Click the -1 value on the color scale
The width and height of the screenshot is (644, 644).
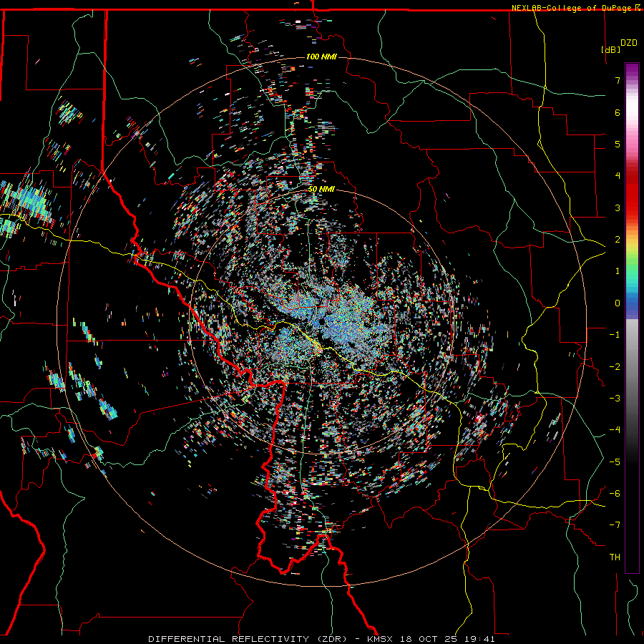pos(615,335)
